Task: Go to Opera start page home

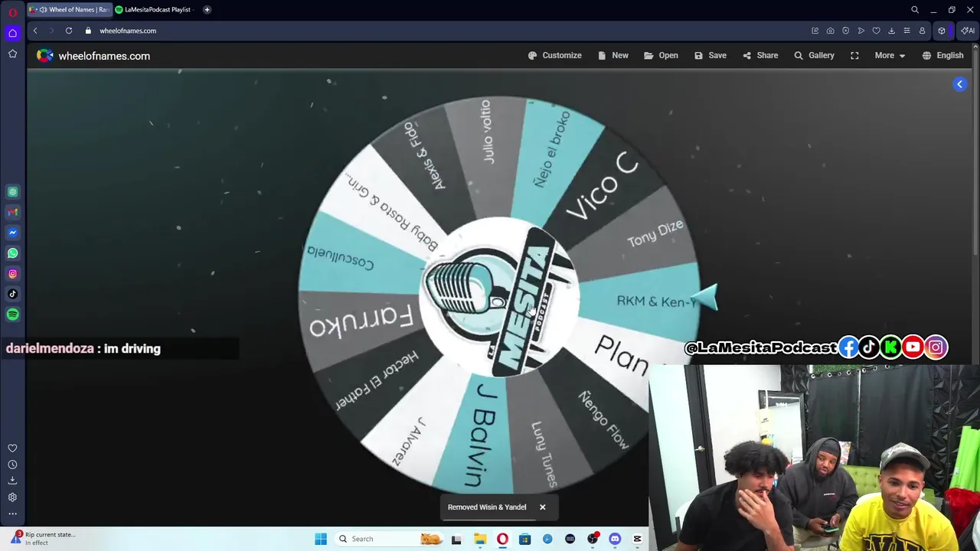Action: pos(12,33)
